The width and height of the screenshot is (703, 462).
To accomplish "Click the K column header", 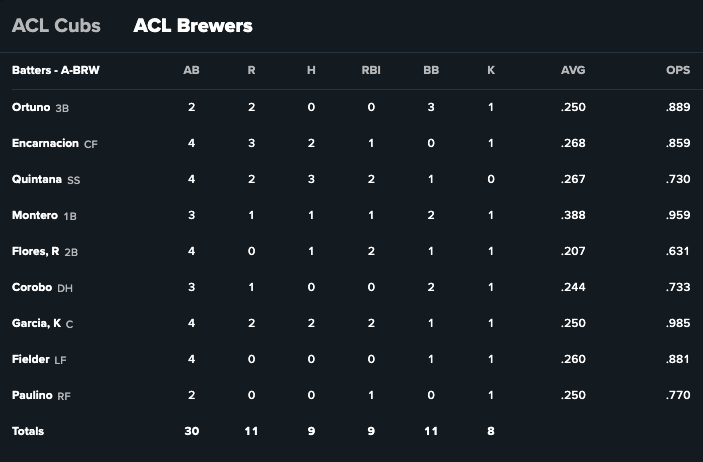I will point(491,71).
